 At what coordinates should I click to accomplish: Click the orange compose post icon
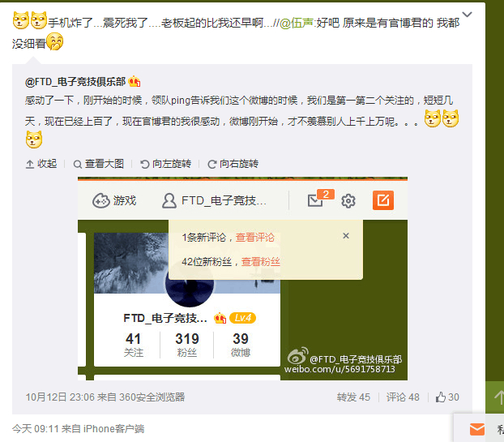click(x=383, y=200)
